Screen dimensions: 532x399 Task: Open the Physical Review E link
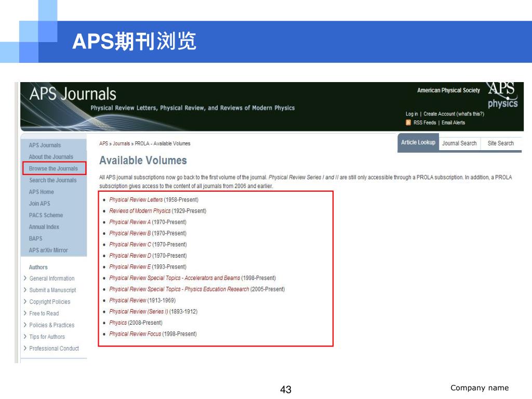pyautogui.click(x=130, y=267)
